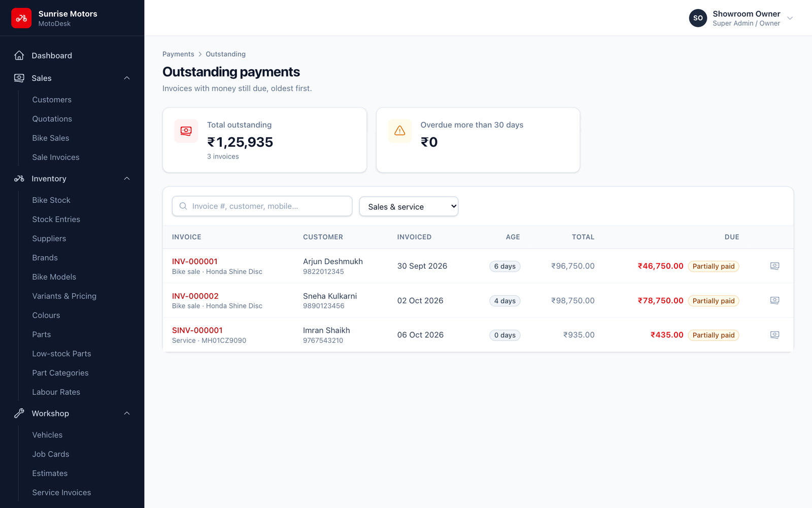The image size is (812, 508).
Task: Collapse the Inventory section chevron
Action: 127,178
